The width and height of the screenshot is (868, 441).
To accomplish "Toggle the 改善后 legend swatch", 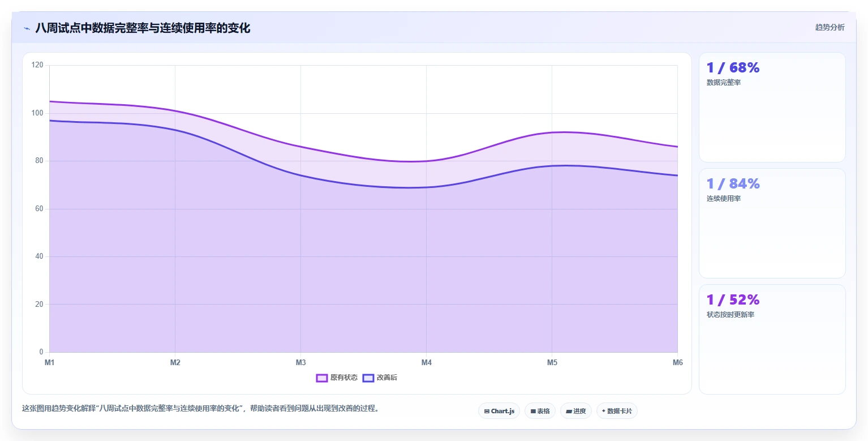I will 368,378.
